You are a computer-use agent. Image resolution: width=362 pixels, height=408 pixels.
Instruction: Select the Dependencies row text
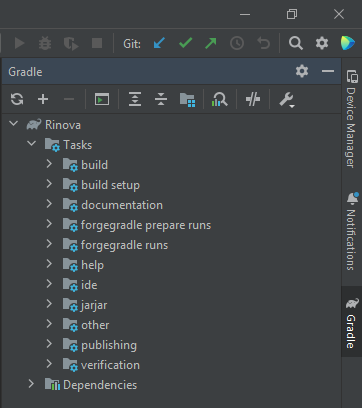click(100, 385)
